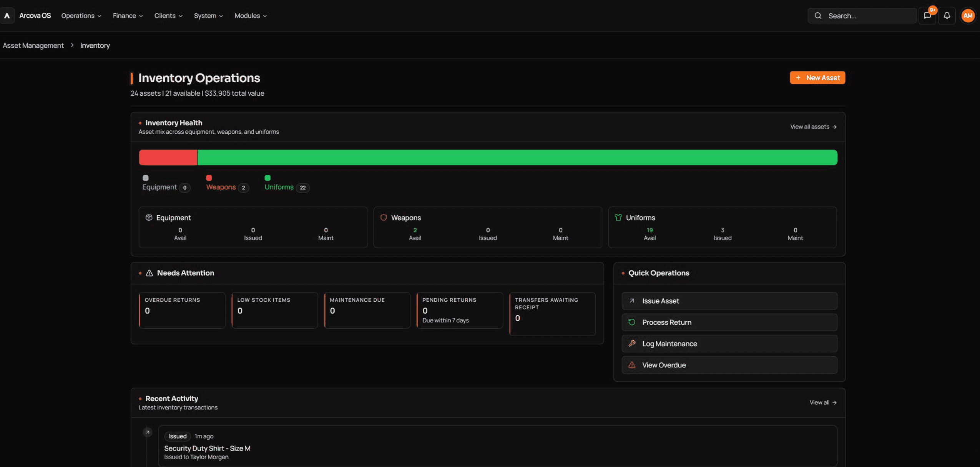The image size is (980, 467).
Task: Click the Needs Attention warning triangle icon
Action: coord(149,273)
